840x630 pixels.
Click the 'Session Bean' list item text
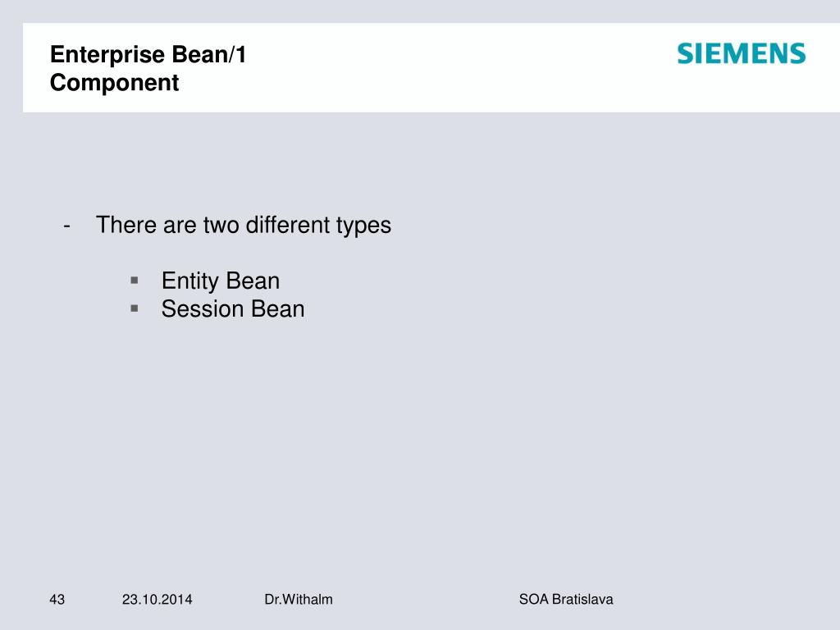[x=233, y=309]
